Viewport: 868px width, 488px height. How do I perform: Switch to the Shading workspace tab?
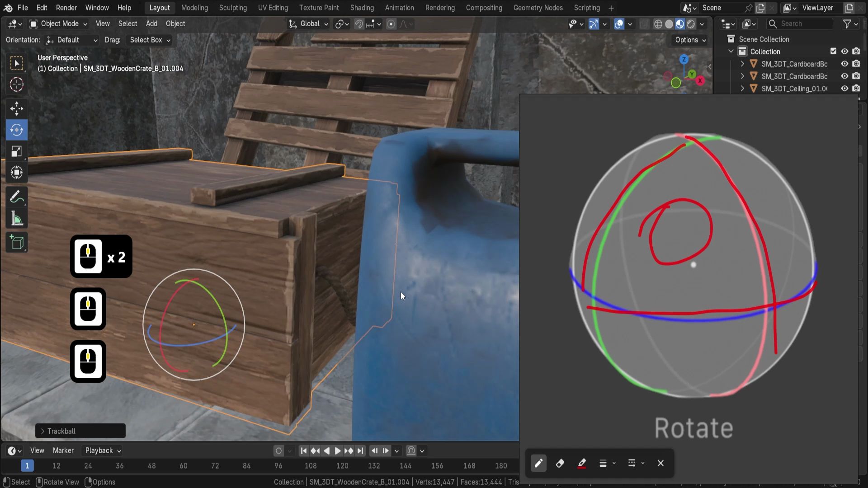pyautogui.click(x=362, y=8)
